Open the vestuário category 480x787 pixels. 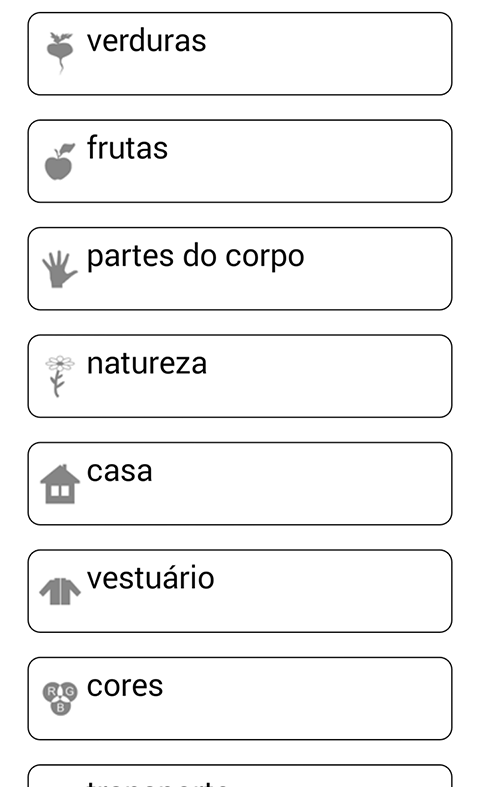click(x=240, y=591)
